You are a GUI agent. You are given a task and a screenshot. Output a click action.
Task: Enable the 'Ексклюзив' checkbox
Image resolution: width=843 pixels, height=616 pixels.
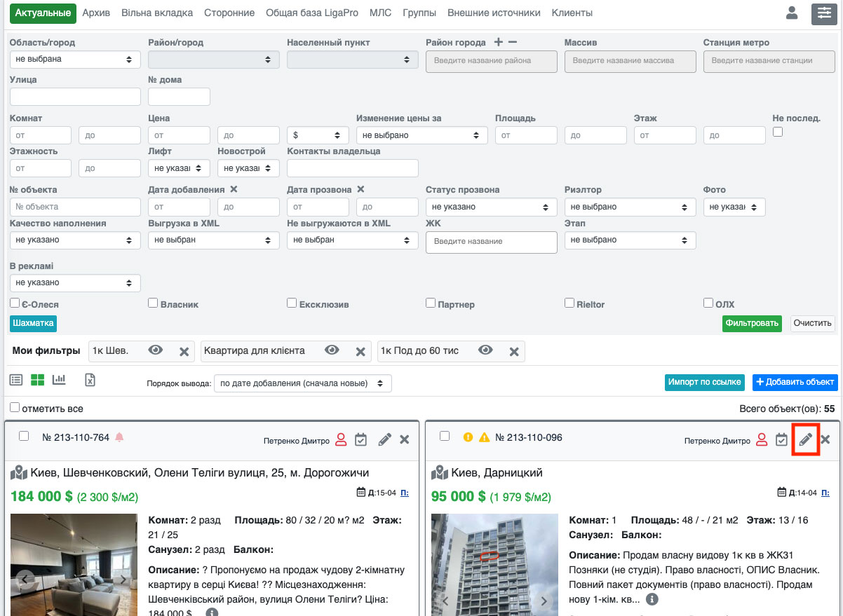click(292, 303)
